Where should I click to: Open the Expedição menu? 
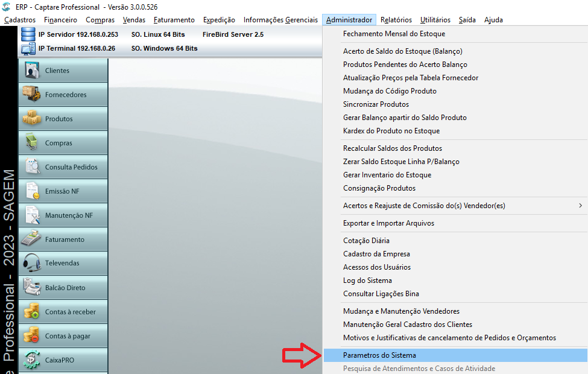(219, 20)
